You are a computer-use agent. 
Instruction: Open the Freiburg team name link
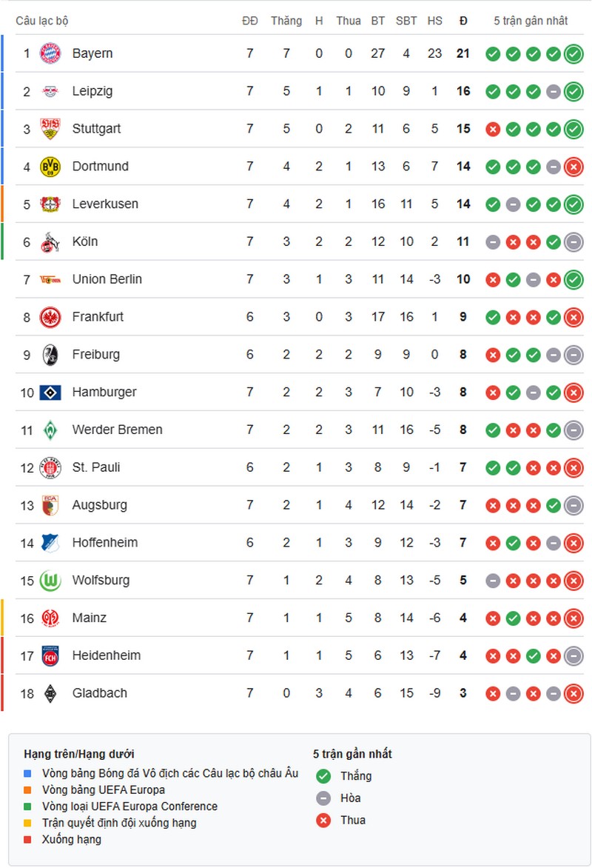coord(95,355)
